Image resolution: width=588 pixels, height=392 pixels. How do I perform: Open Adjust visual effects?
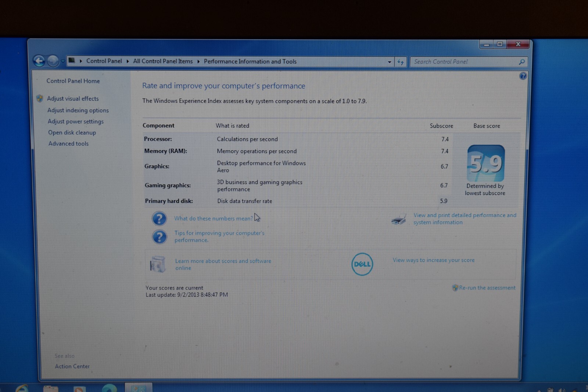73,98
